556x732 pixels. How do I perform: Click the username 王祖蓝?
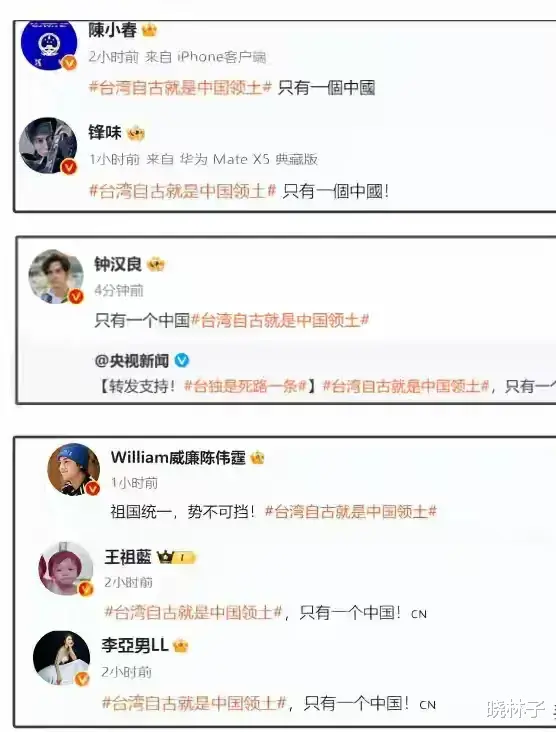(x=128, y=557)
